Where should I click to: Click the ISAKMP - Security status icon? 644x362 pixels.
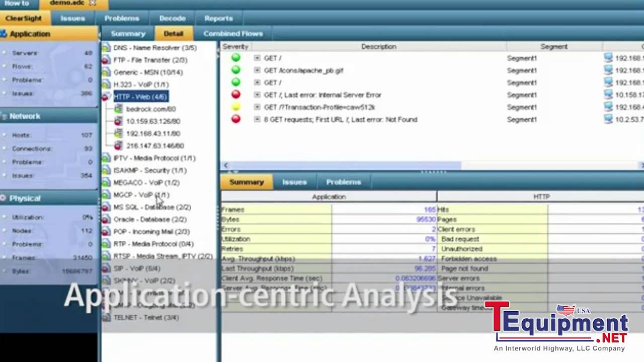tap(106, 170)
